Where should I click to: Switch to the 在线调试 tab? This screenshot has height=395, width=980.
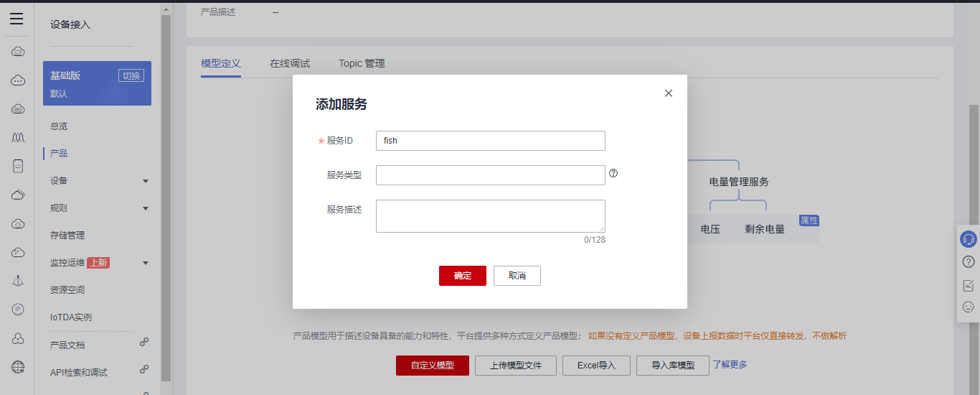click(x=290, y=63)
